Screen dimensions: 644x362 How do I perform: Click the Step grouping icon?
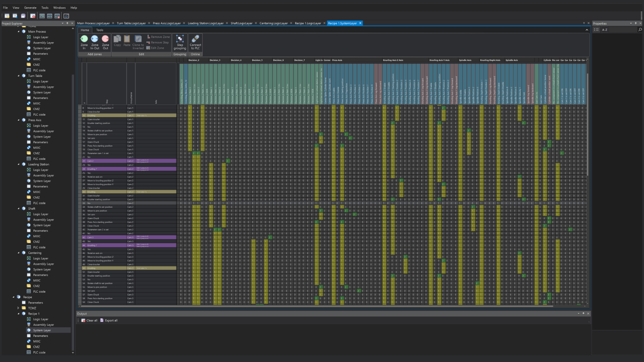tap(180, 39)
